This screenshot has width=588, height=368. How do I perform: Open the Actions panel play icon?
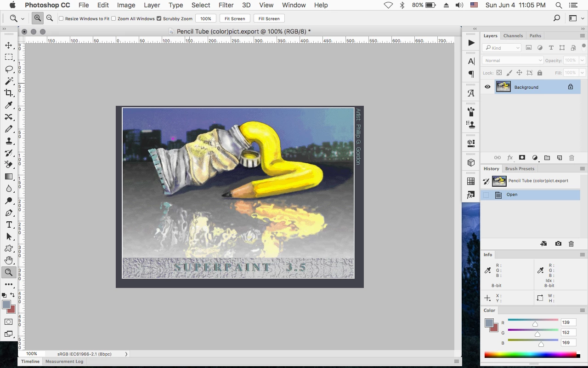pyautogui.click(x=471, y=43)
